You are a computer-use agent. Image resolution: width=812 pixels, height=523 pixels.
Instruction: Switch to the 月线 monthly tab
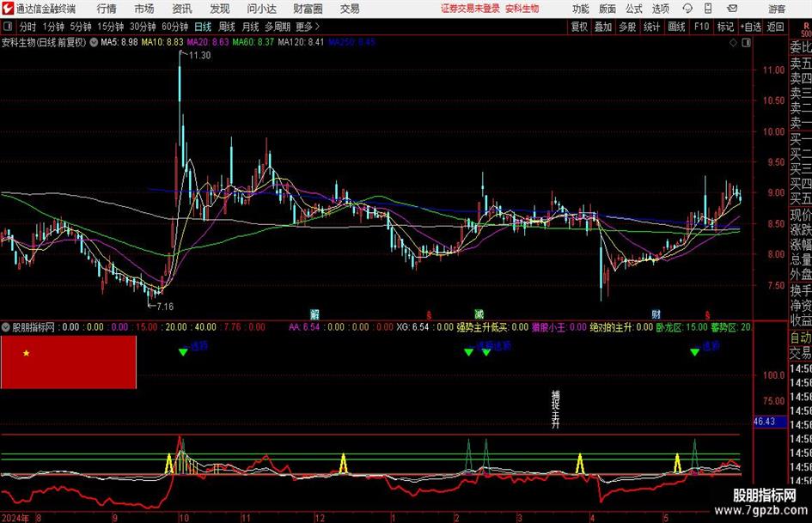point(251,27)
